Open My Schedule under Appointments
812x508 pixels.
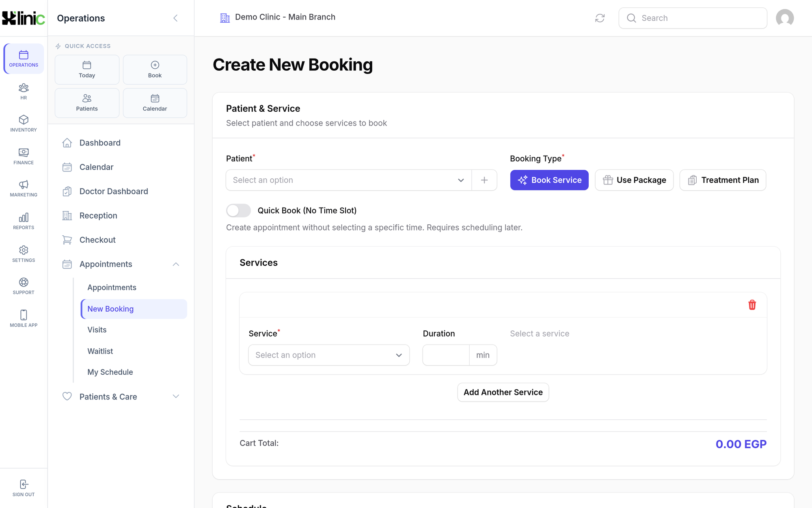[134, 372]
